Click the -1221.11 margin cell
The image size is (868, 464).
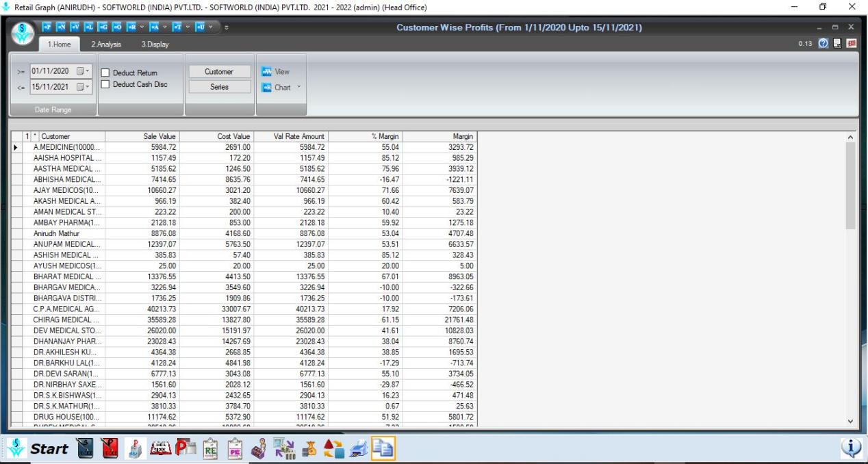441,179
